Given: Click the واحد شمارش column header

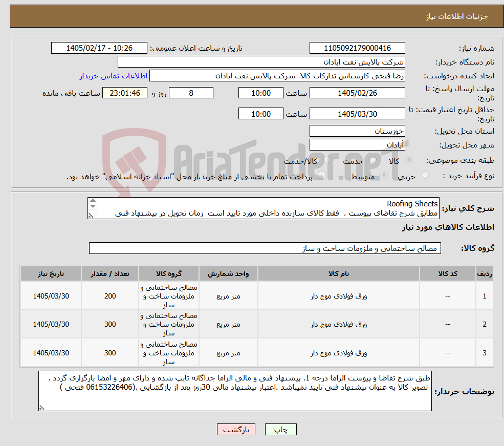Looking at the screenshot, I should [228, 273].
